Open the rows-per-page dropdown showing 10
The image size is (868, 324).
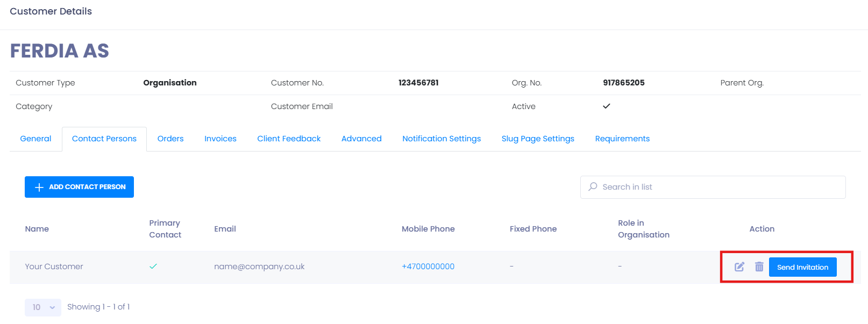(43, 307)
